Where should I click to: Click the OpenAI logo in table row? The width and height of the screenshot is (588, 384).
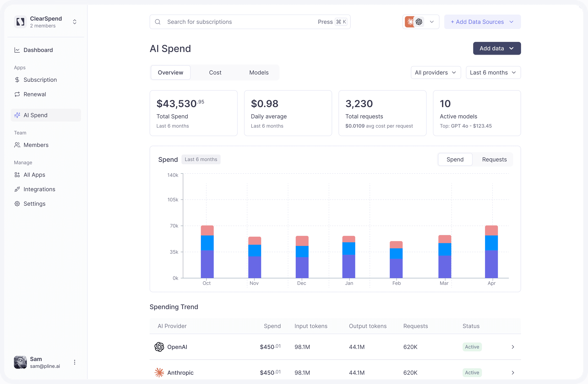coord(159,347)
